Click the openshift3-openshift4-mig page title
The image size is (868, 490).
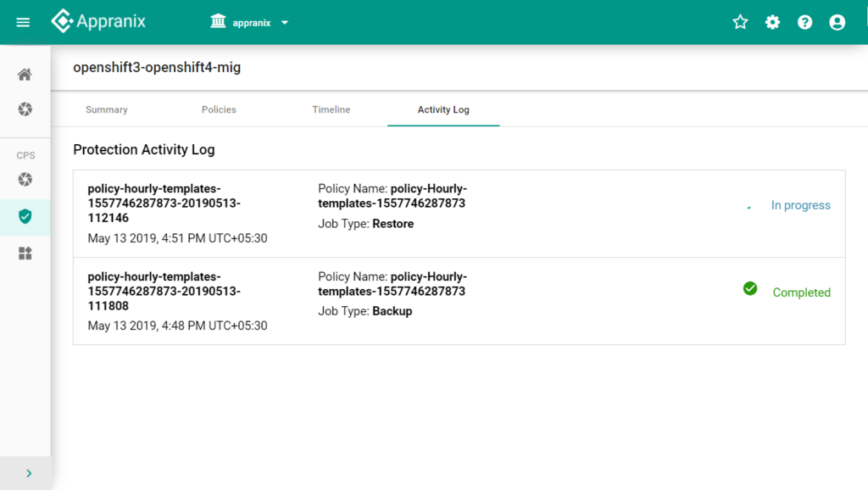[157, 68]
